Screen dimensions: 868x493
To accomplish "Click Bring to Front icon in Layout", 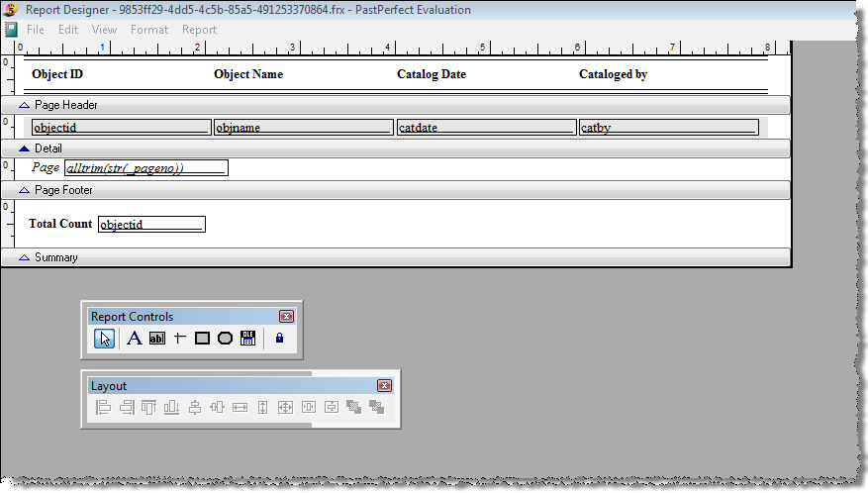I will click(x=353, y=408).
